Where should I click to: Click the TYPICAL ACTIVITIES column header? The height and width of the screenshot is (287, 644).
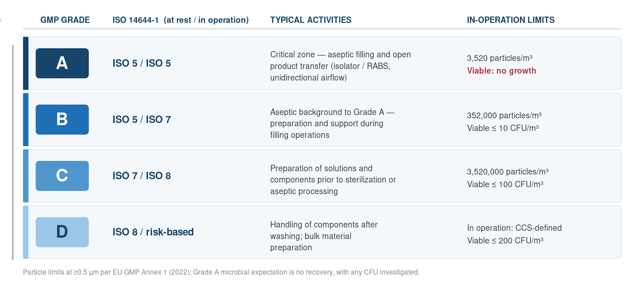(311, 20)
